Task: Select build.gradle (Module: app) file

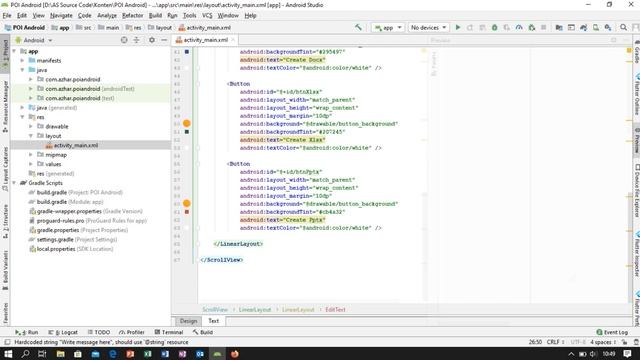Action: tap(66, 202)
